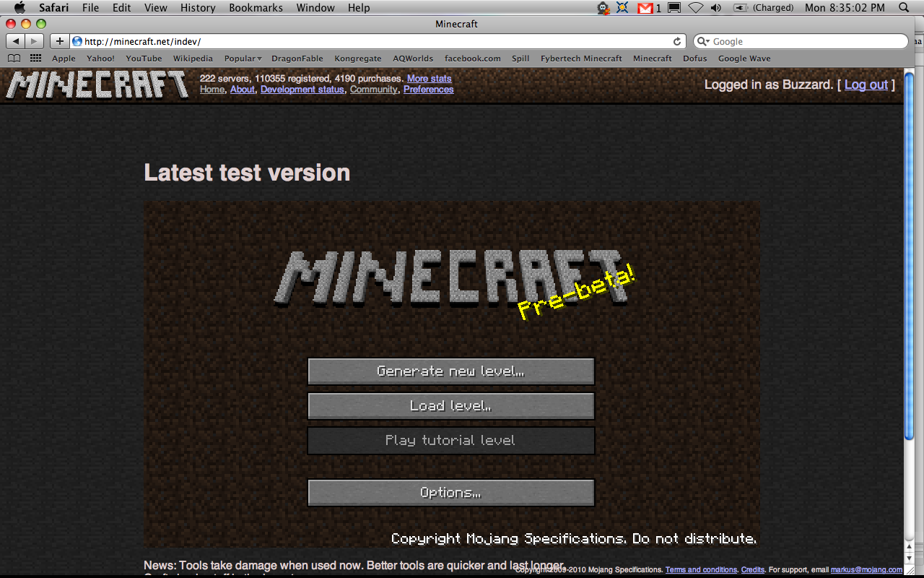
Task: Open the volume icon in menu bar
Action: coord(716,8)
